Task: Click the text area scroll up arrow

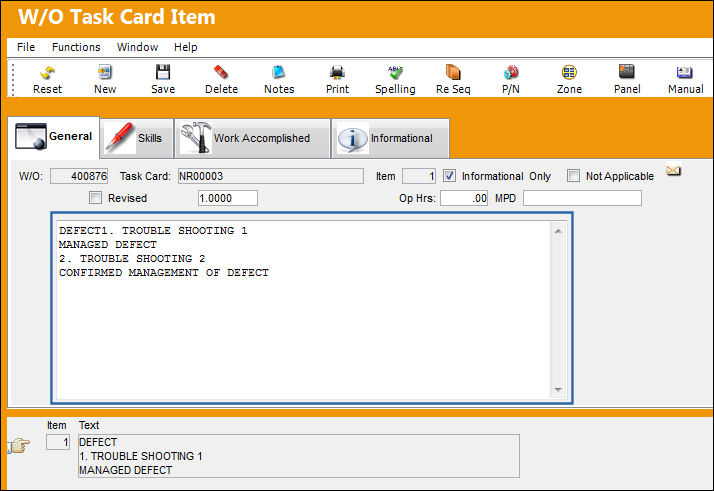Action: coord(558,231)
